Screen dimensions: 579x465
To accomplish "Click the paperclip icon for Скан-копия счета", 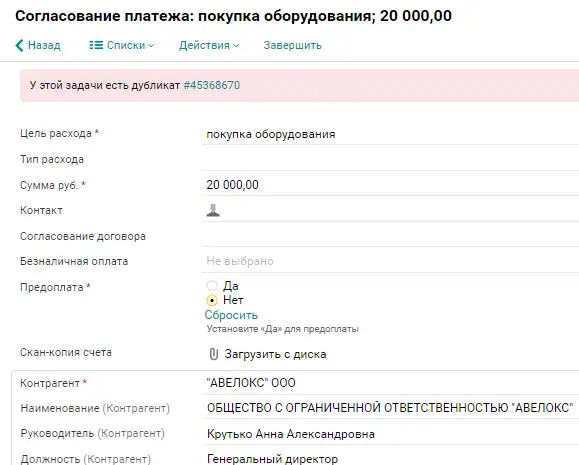I will (x=213, y=354).
